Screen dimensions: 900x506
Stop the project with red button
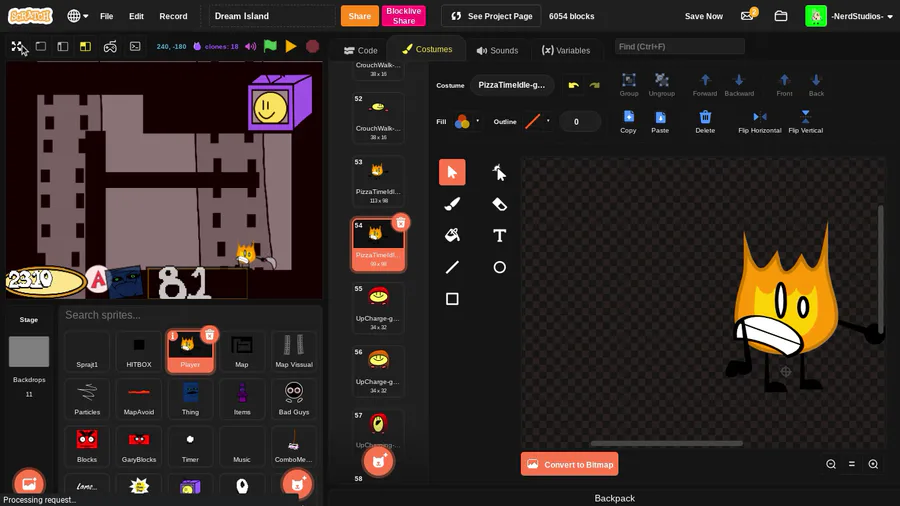pyautogui.click(x=312, y=46)
